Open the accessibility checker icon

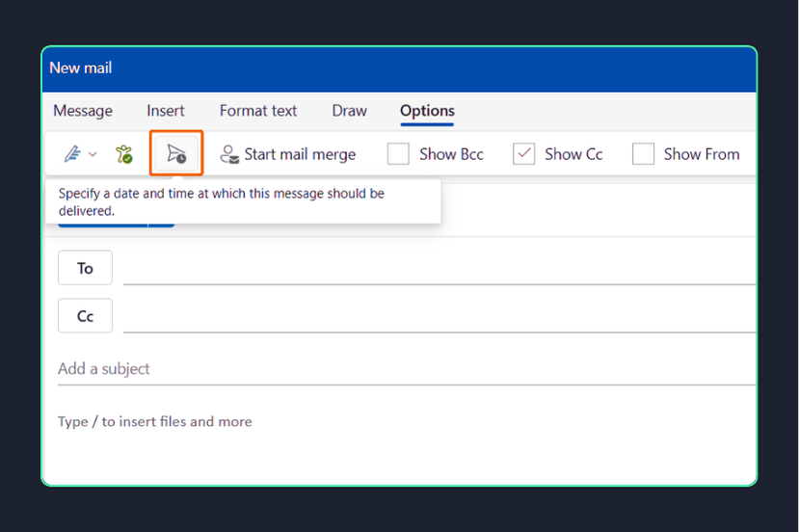[x=123, y=154]
